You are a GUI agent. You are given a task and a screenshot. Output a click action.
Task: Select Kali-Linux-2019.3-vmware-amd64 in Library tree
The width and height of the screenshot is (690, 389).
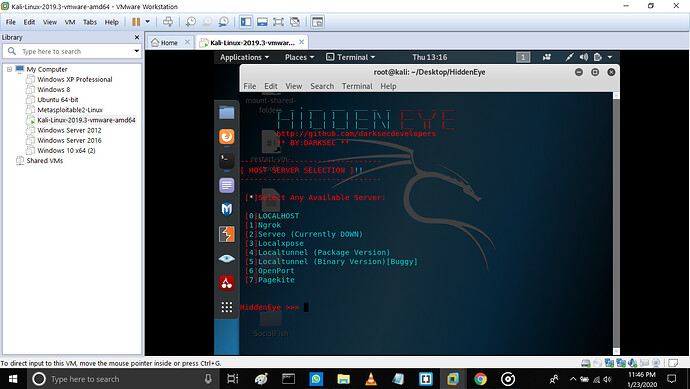86,120
